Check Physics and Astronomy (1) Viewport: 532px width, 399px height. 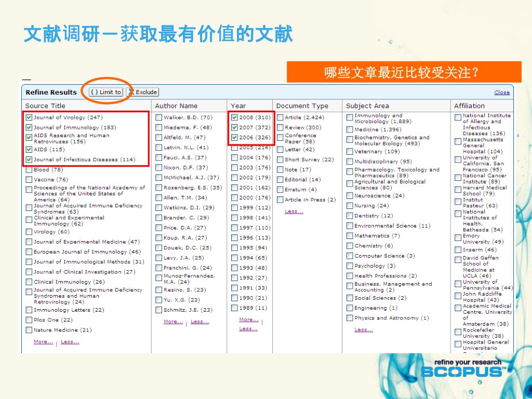point(350,318)
